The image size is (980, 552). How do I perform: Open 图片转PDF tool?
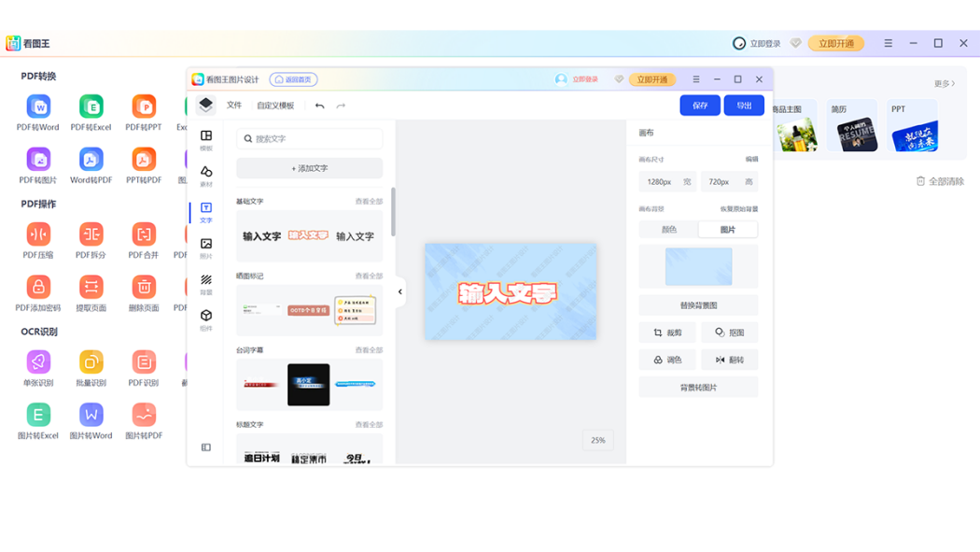point(144,422)
